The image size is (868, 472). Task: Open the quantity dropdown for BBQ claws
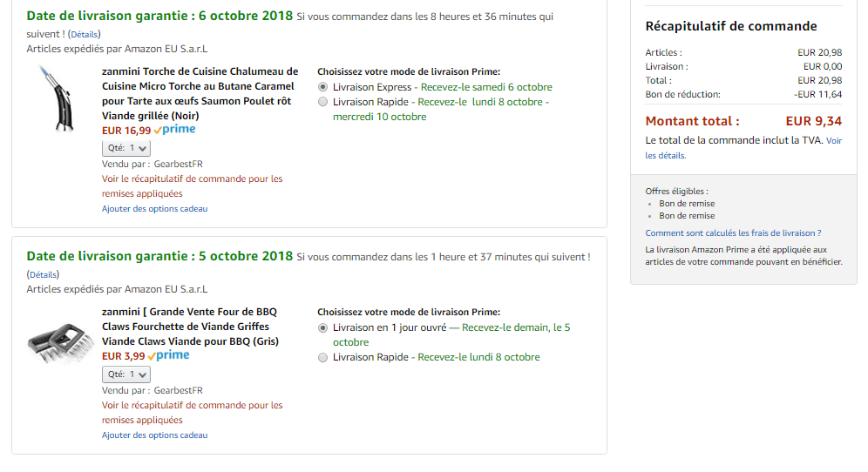(126, 374)
